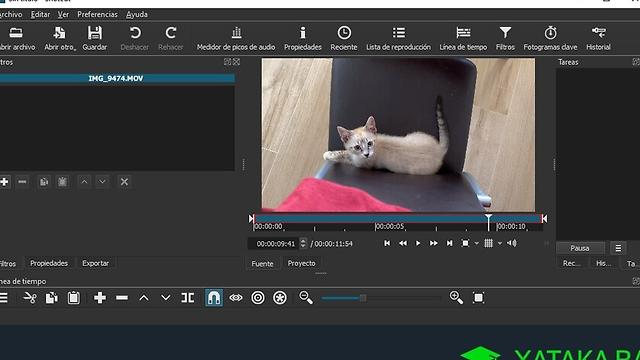Open Fotogramas clave panel

point(550,38)
